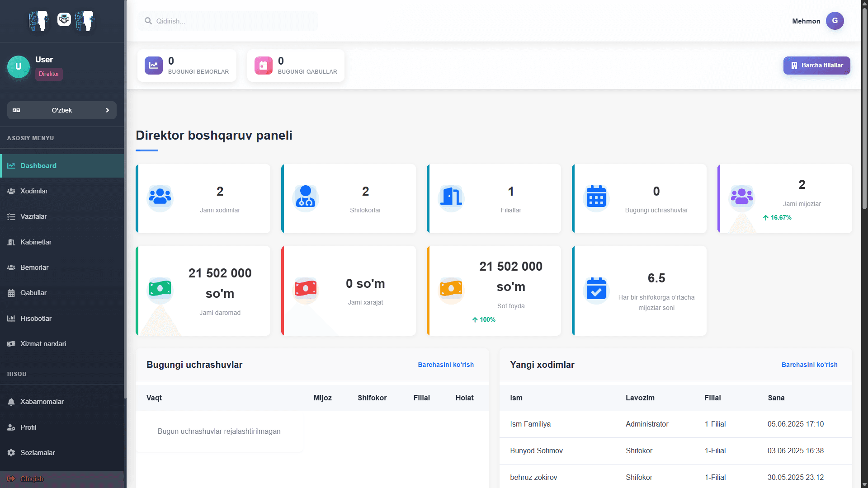
Task: Click the Jami daromad green money icon
Action: coord(160,288)
